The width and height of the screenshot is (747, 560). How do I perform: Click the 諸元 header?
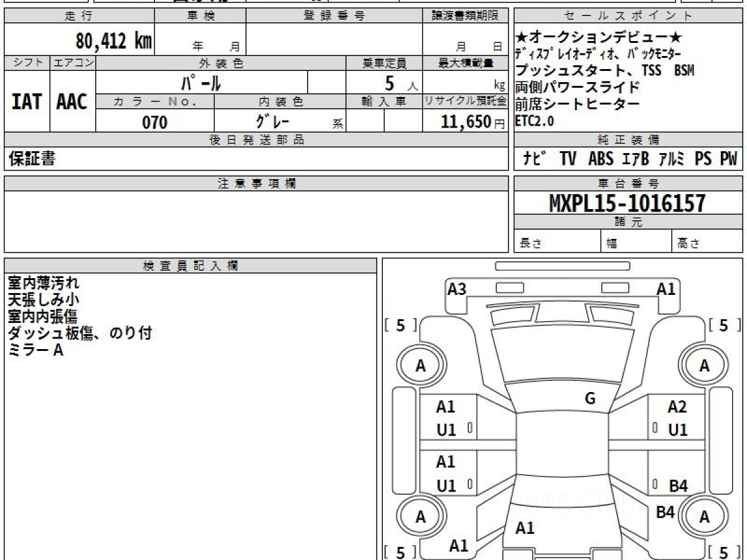[x=628, y=222]
